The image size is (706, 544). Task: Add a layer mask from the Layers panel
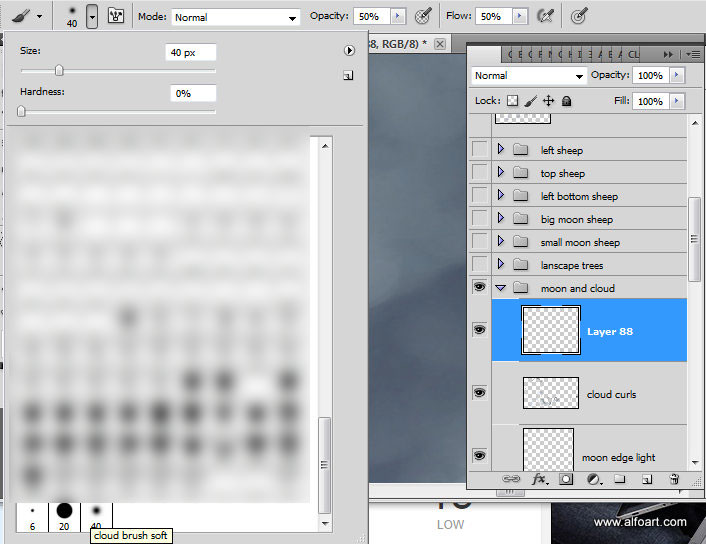[566, 480]
